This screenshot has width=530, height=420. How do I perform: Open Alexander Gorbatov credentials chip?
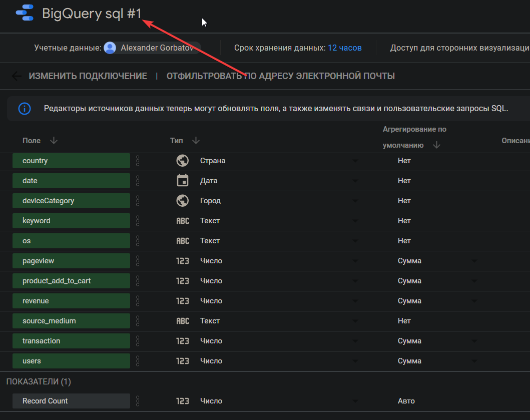click(x=152, y=48)
